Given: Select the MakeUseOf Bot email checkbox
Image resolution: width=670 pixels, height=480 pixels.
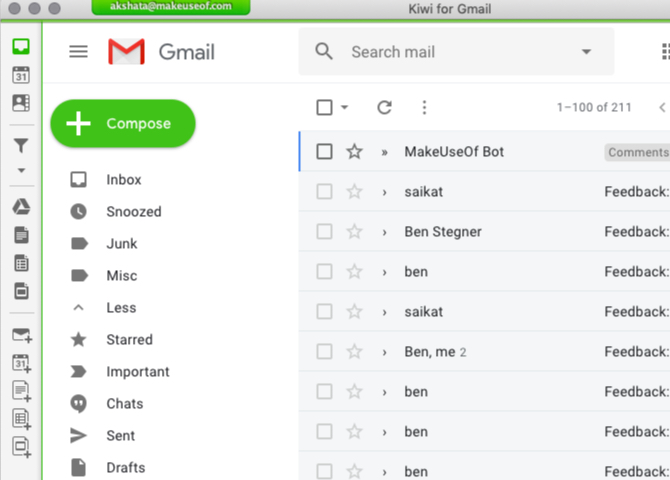Looking at the screenshot, I should click(x=324, y=152).
